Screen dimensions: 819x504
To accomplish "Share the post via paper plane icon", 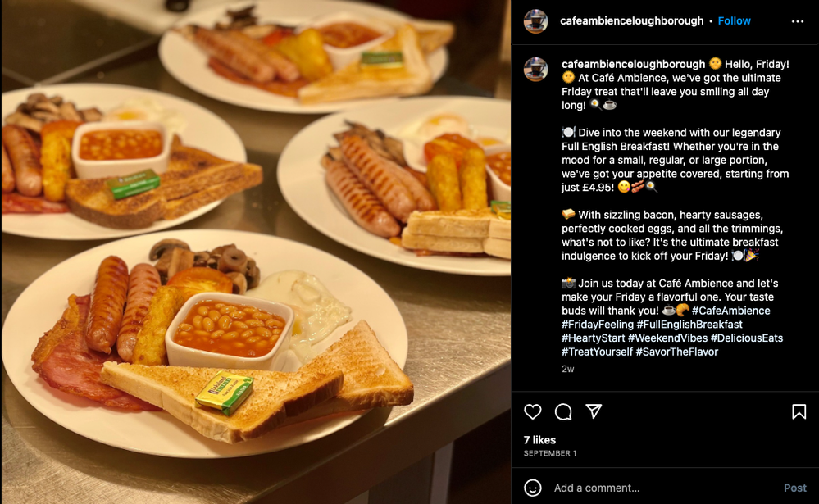I will click(594, 411).
